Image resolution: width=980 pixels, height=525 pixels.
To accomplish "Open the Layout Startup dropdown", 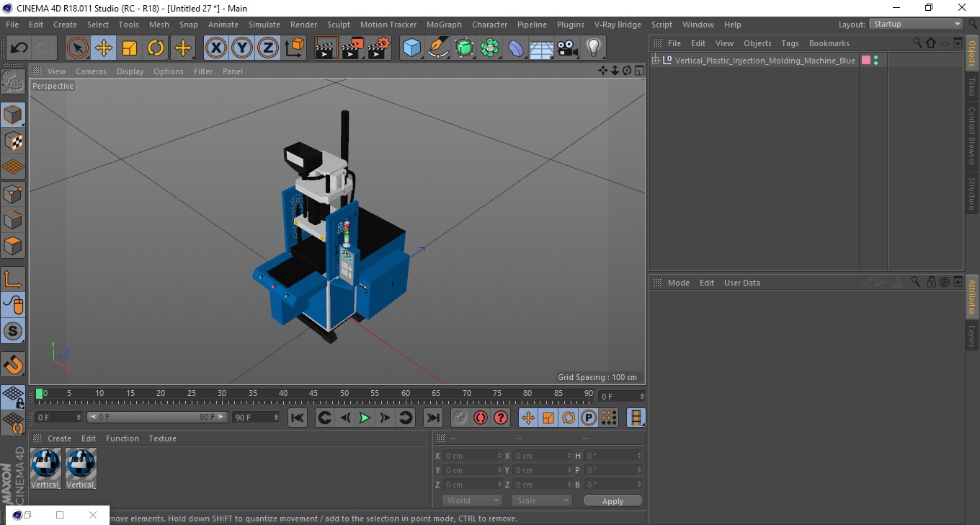I will [917, 24].
